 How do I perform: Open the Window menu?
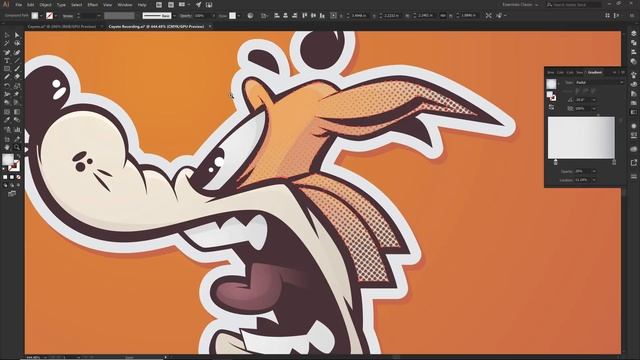[x=124, y=5]
